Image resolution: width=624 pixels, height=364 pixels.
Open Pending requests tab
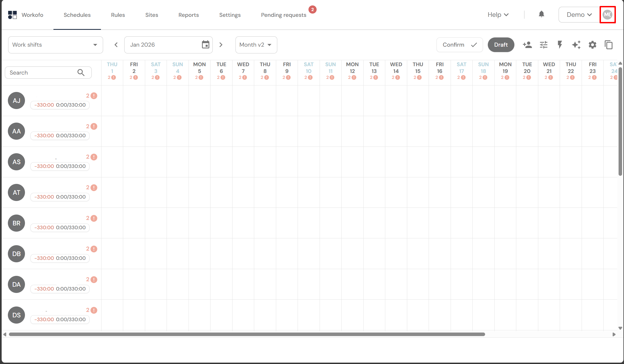point(284,15)
